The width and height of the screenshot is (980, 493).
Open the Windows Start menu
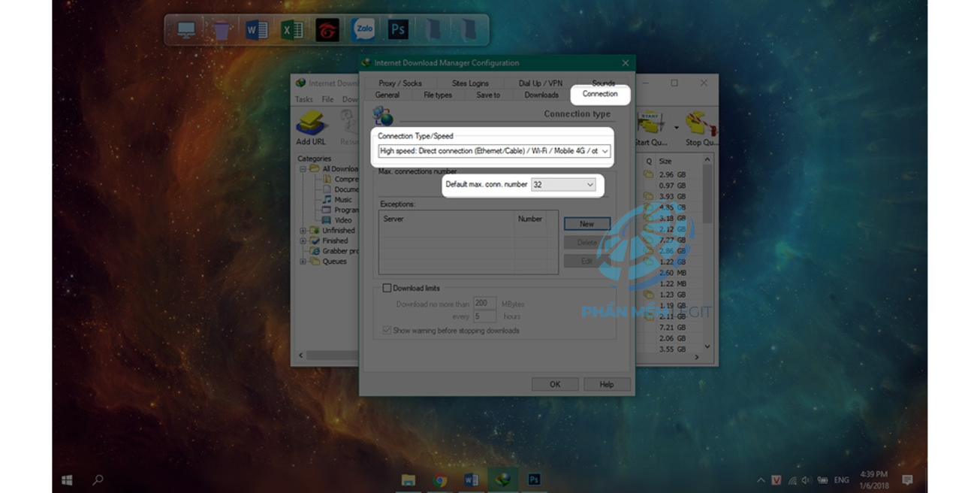(67, 479)
